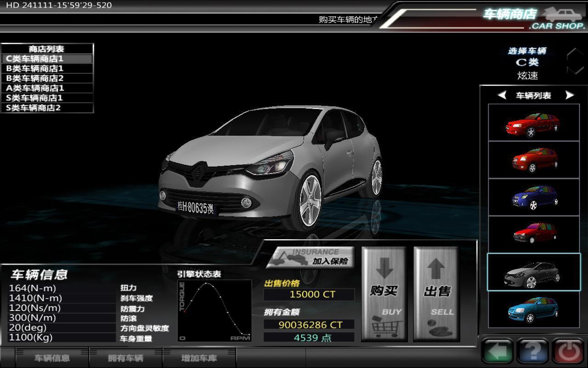This screenshot has height=368, width=588.
Task: Switch to the 拥有车辆 tab
Action: 125,358
